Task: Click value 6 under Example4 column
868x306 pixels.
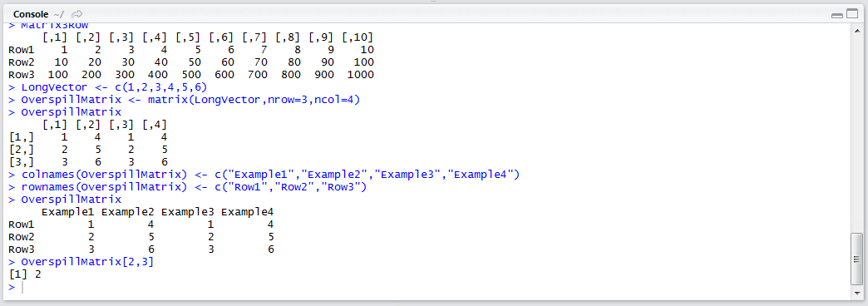Action: click(x=271, y=249)
